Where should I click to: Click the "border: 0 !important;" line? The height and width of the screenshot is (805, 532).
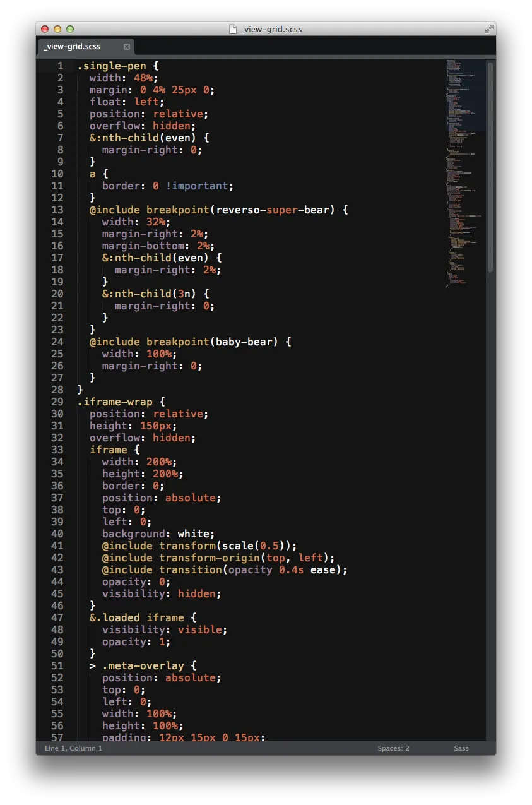coord(168,186)
